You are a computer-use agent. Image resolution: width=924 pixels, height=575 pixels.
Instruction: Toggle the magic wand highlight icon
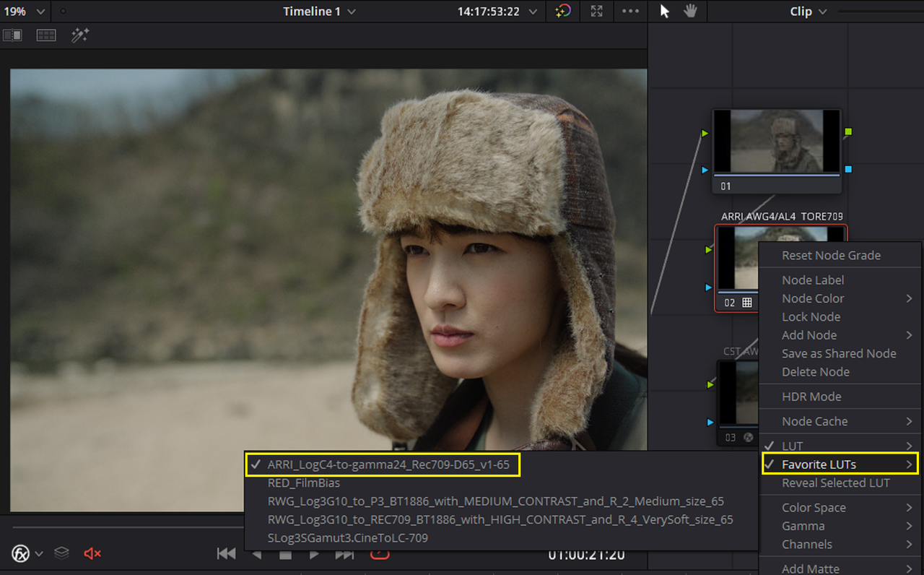point(80,35)
